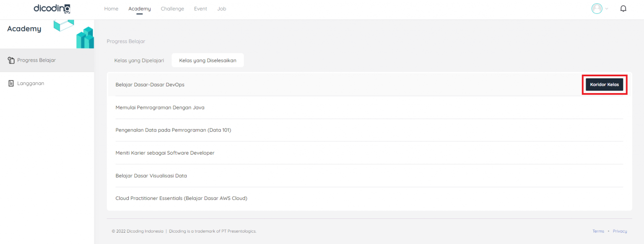Select the Academy navigation item
644x244 pixels.
(x=139, y=9)
